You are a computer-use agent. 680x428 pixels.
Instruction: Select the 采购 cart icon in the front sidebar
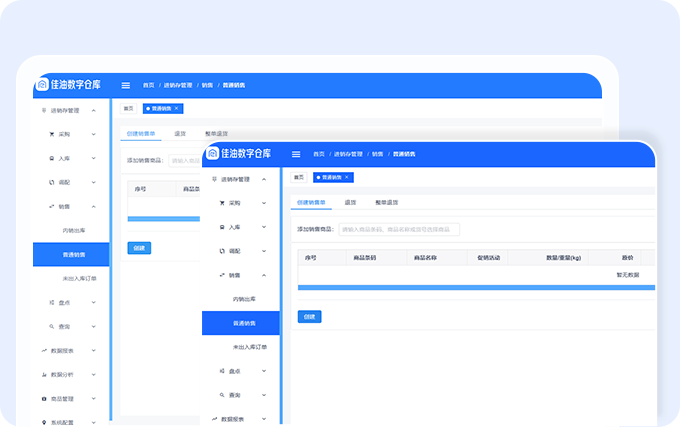220,203
